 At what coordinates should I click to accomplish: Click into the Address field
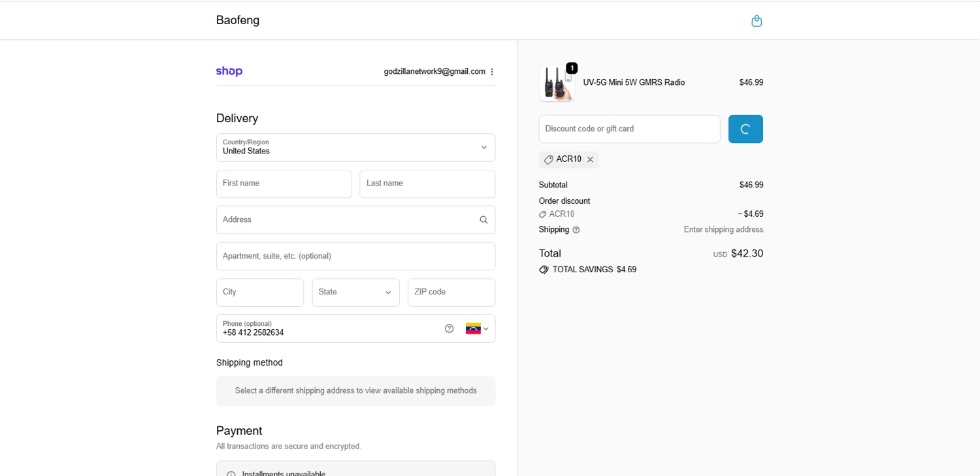pos(355,220)
